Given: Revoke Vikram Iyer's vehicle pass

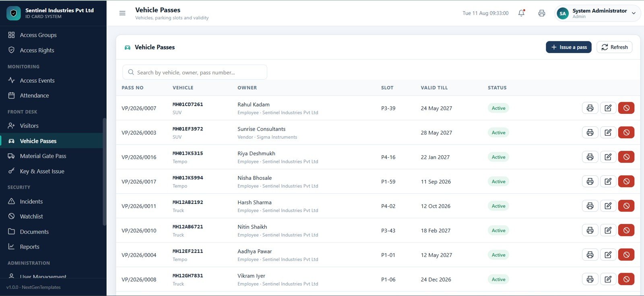Looking at the screenshot, I should (626, 280).
